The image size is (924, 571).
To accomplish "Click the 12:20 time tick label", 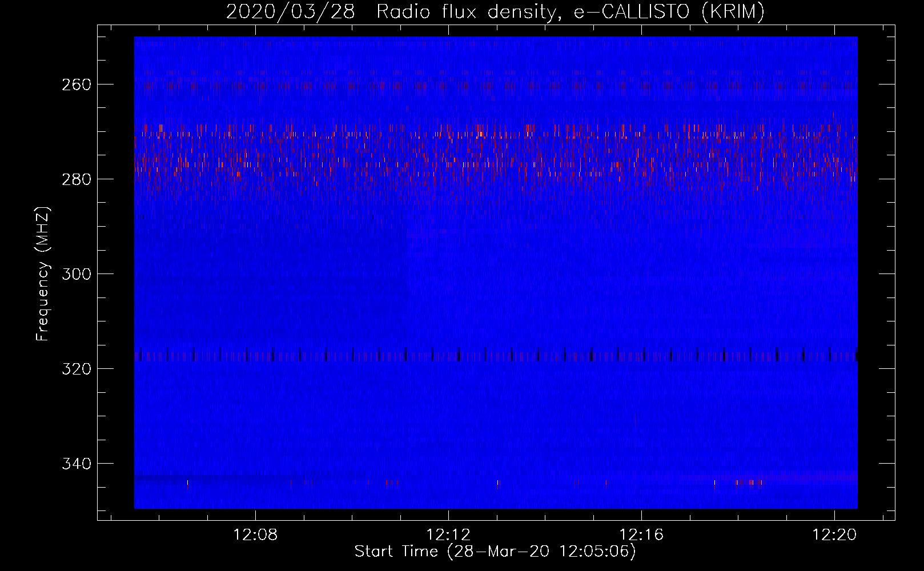I will coord(834,535).
